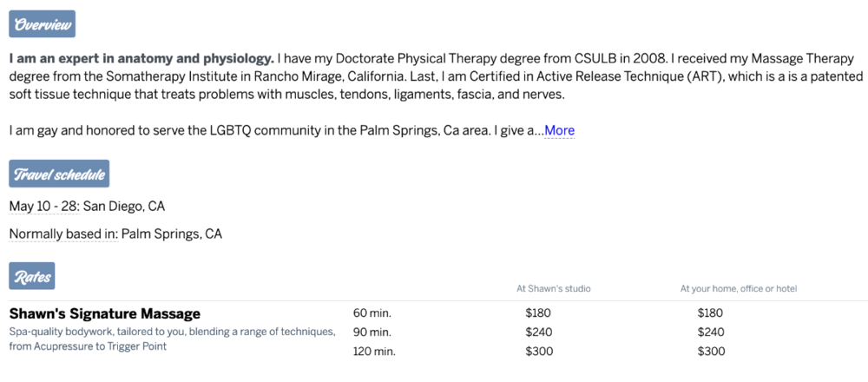This screenshot has height=382, width=868.
Task: Click the More link to expand overview
Action: (x=559, y=131)
